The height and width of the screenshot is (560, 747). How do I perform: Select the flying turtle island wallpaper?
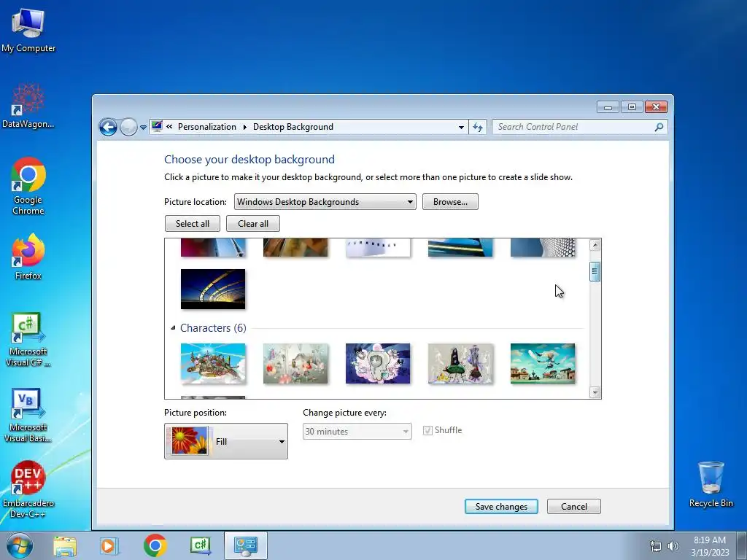pos(213,363)
